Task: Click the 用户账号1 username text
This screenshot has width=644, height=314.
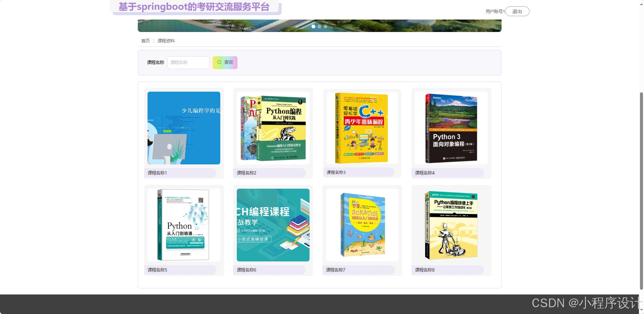Action: (x=495, y=11)
